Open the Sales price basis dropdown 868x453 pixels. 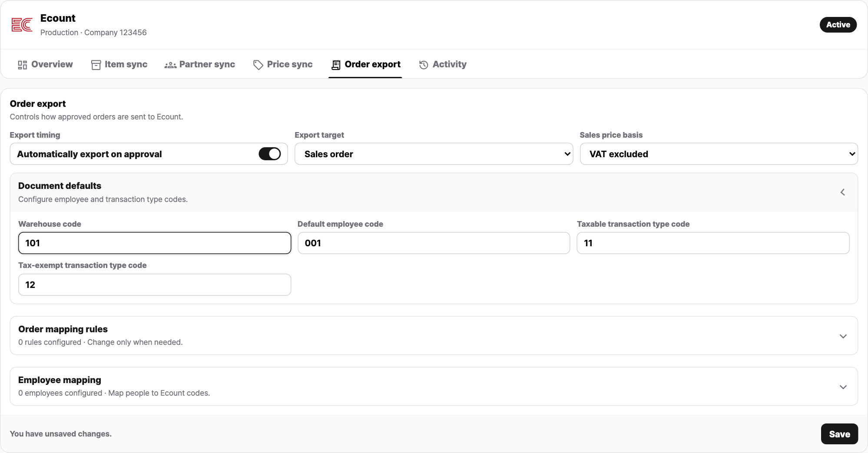[719, 154]
